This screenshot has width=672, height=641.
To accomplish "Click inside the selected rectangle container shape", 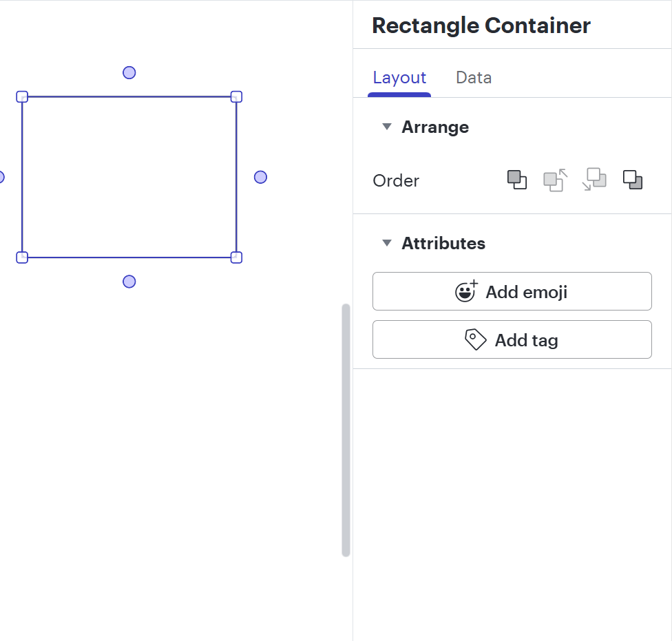I will [129, 177].
